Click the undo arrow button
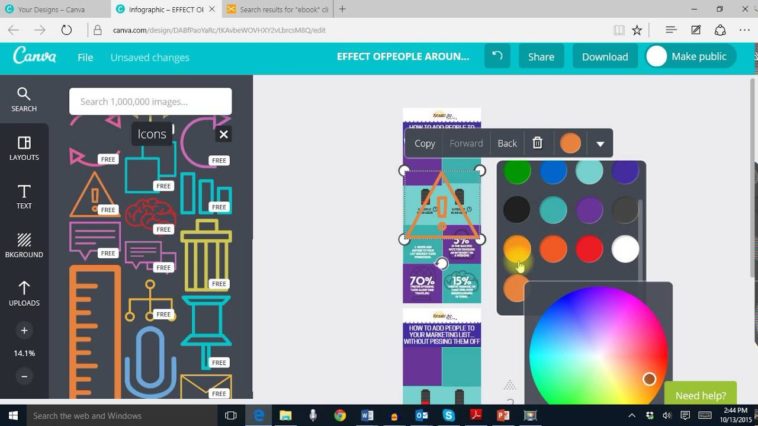Viewport: 758px width, 426px height. coord(497,56)
